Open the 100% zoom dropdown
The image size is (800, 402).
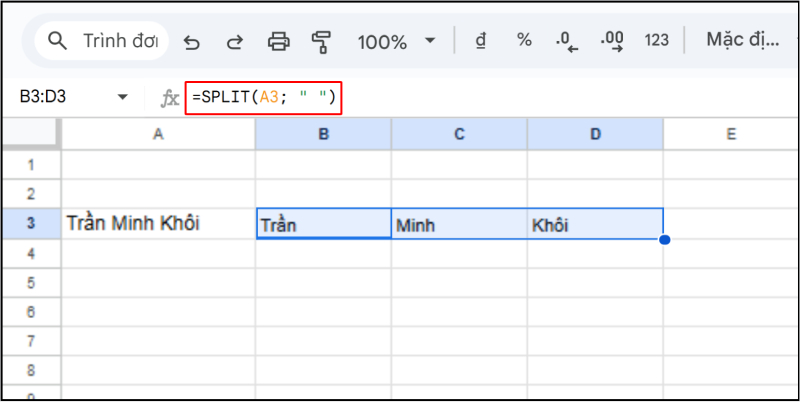[396, 42]
